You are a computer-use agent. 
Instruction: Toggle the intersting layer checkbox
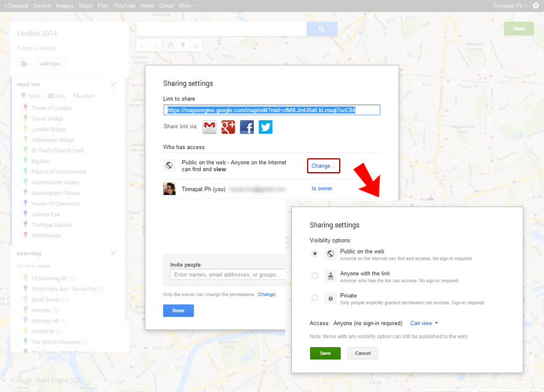(x=113, y=253)
